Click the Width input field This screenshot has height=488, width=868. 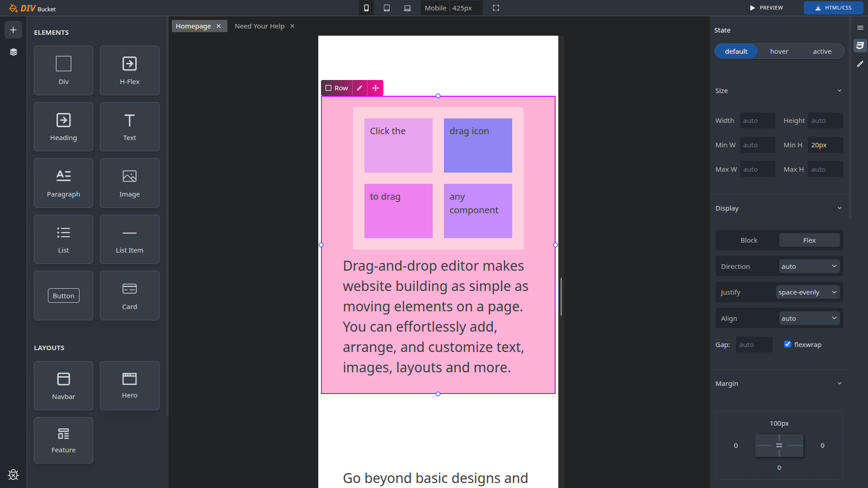pos(757,121)
